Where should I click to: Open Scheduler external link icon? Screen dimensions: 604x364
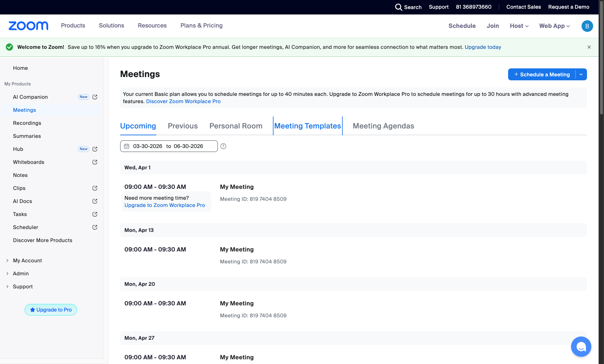point(95,227)
